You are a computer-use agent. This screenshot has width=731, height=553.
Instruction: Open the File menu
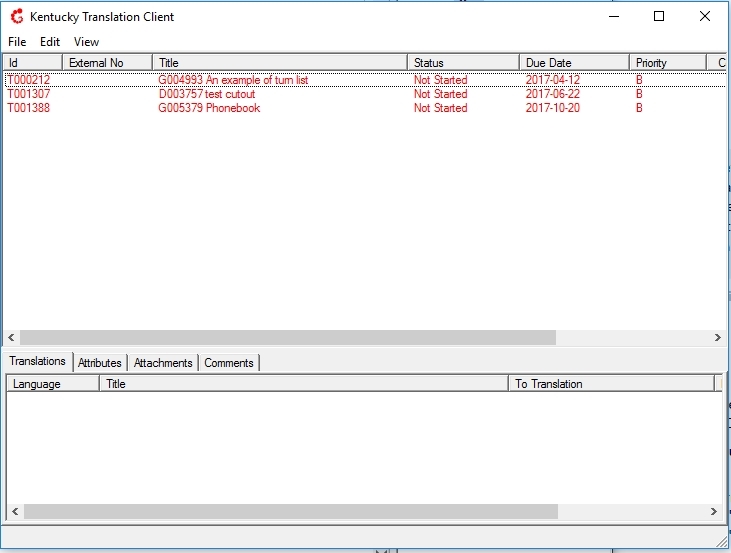pyautogui.click(x=17, y=42)
